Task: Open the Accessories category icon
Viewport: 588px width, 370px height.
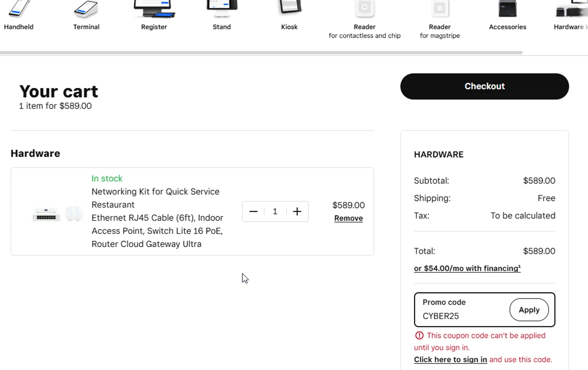Action: click(x=508, y=9)
